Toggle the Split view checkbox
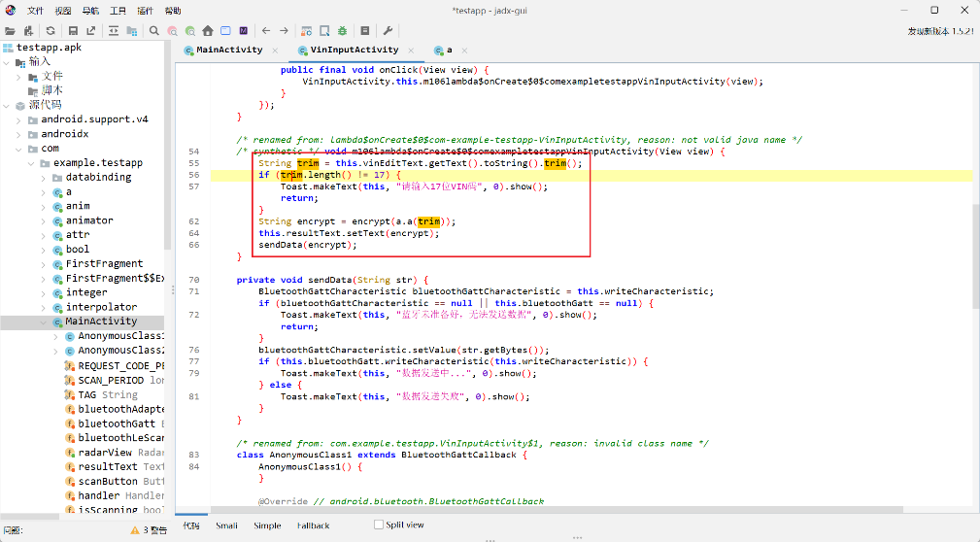Viewport: 980px width, 542px height. coord(379,525)
